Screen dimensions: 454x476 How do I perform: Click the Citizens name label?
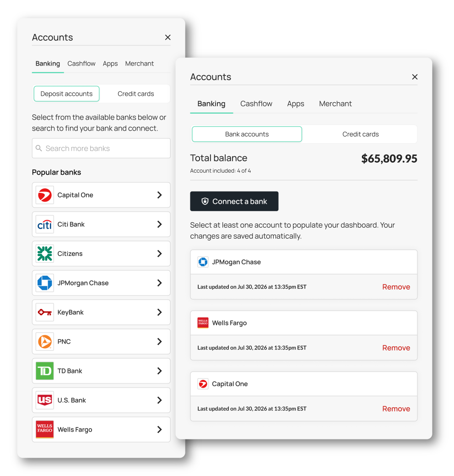[x=70, y=253]
